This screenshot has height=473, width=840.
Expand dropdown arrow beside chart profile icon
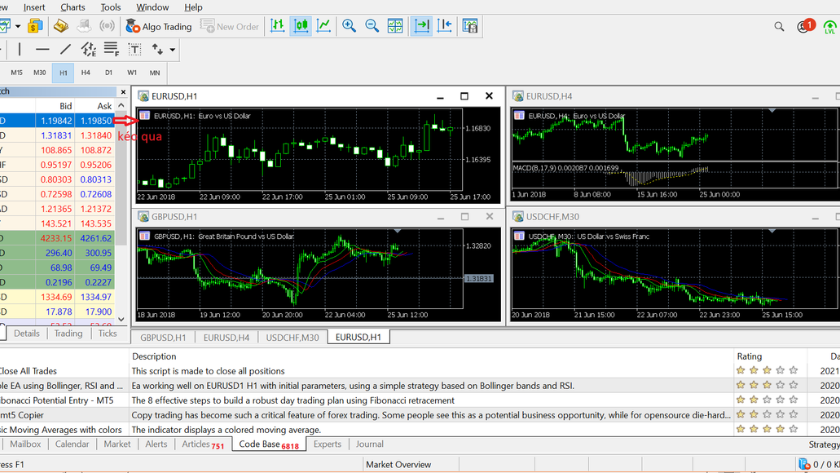click(x=18, y=26)
